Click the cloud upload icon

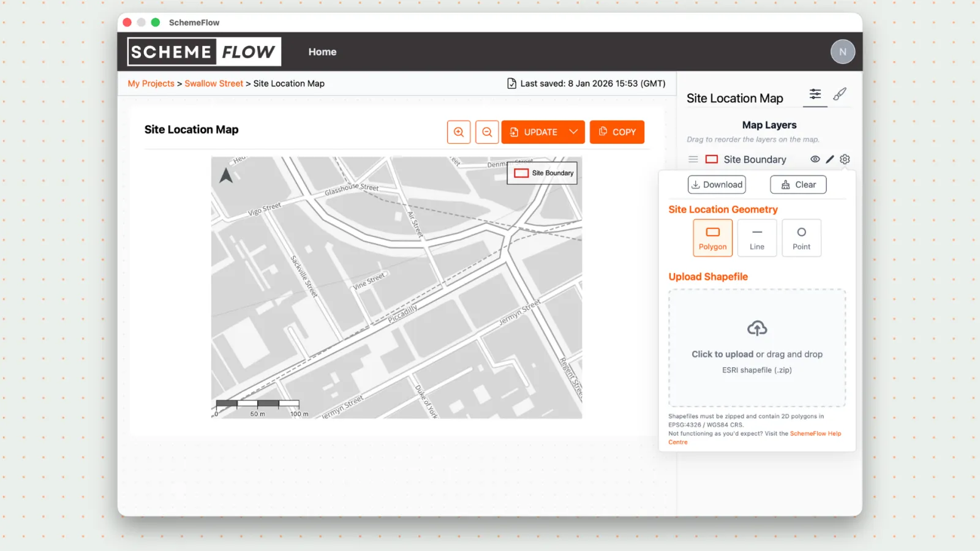[757, 328]
